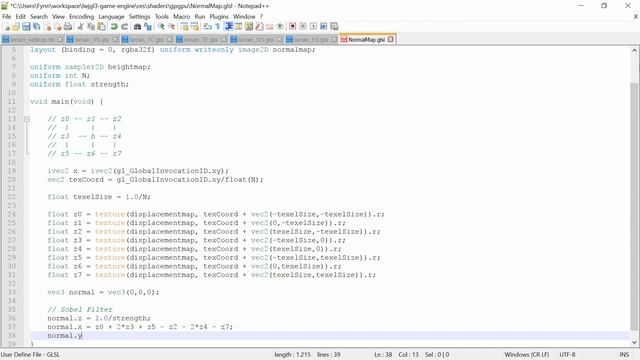The height and width of the screenshot is (360, 640).
Task: Click the Save All toolbar icon
Action: [x=36, y=27]
